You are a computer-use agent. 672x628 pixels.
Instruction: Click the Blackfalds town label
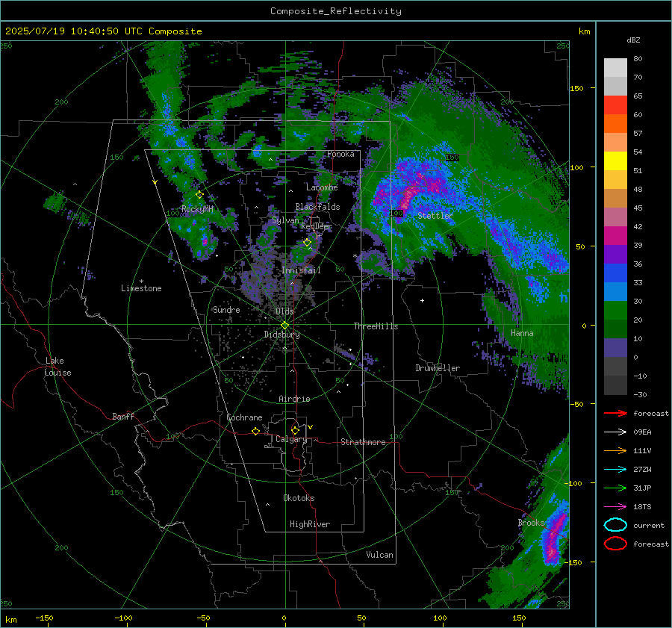[x=317, y=207]
